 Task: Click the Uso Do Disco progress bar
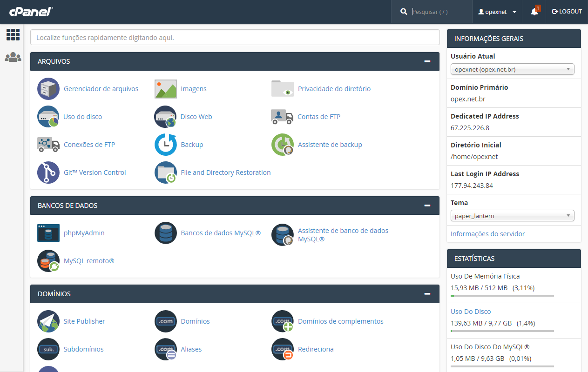pyautogui.click(x=502, y=331)
